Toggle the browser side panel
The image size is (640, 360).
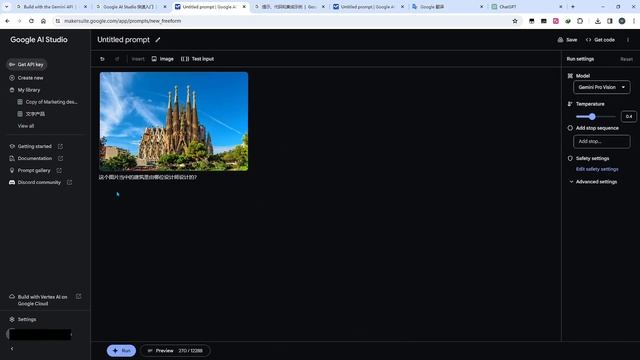click(609, 21)
